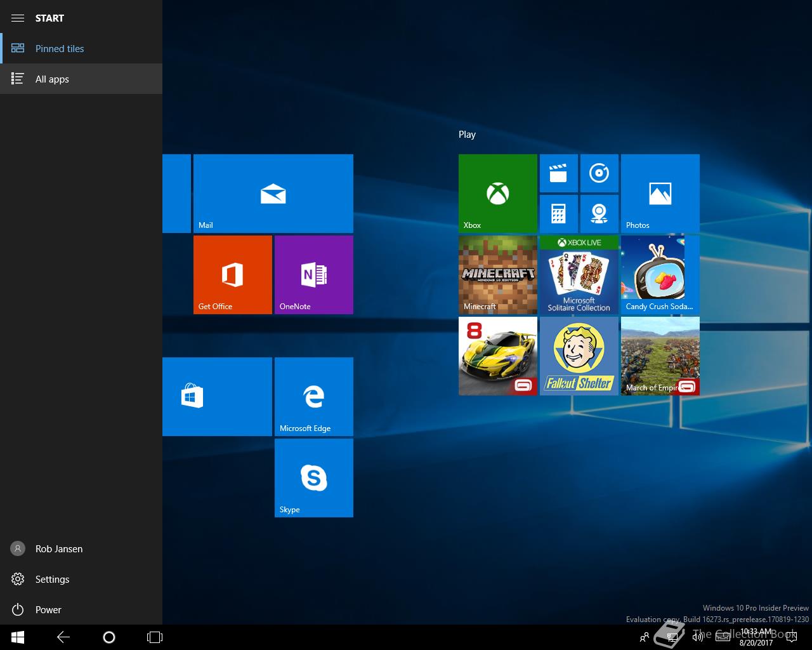The height and width of the screenshot is (650, 812).
Task: Open the Skype tile
Action: tap(313, 478)
